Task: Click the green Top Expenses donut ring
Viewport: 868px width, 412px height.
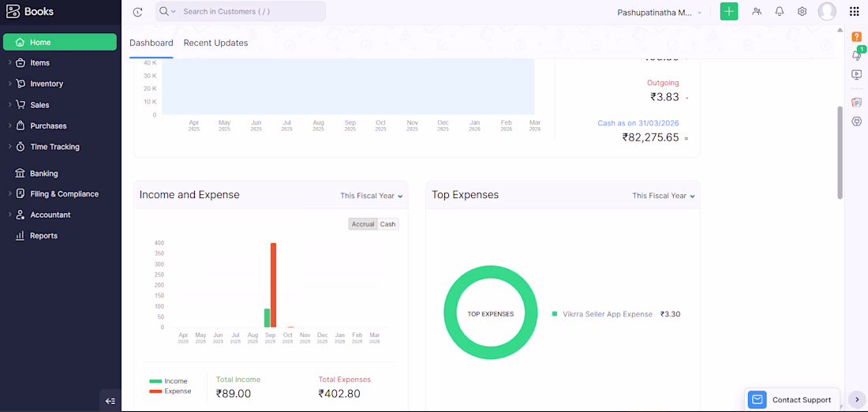Action: [x=491, y=313]
